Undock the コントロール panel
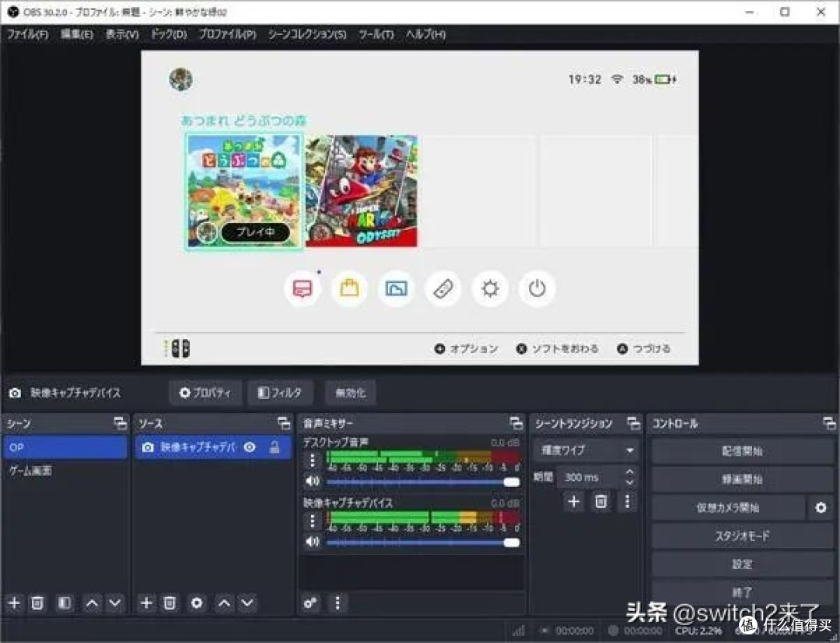 click(x=829, y=424)
